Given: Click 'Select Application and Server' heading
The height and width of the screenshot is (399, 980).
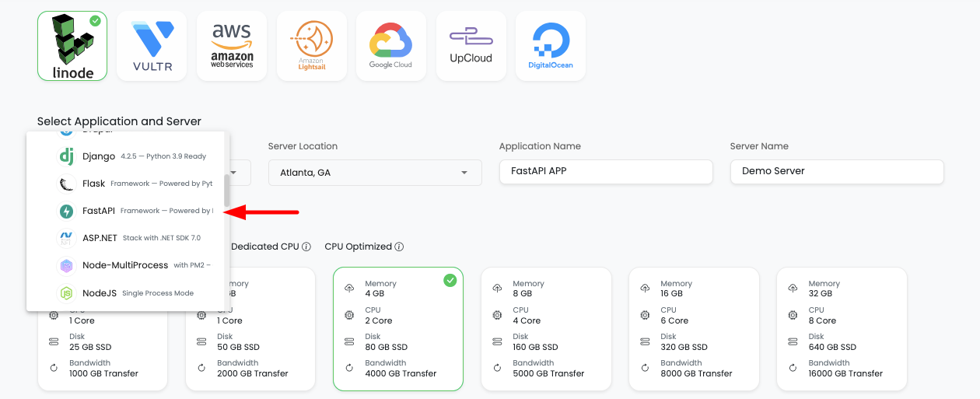Looking at the screenshot, I should [119, 121].
